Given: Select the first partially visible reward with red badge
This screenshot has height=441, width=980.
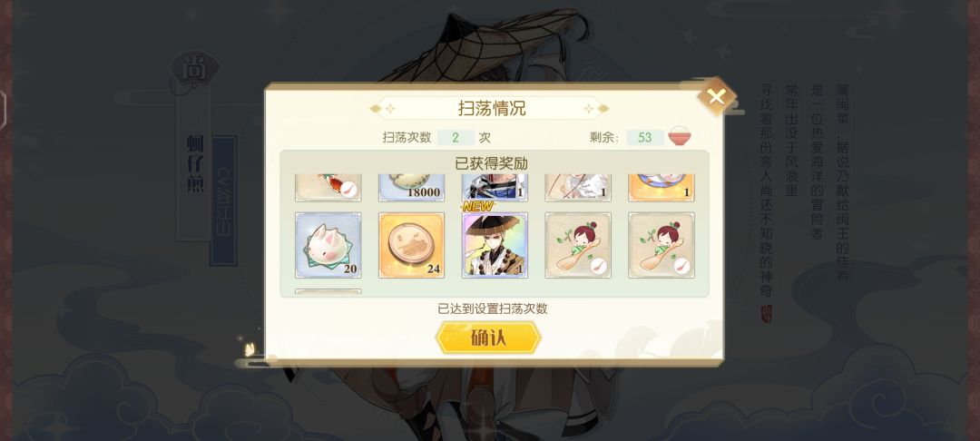Looking at the screenshot, I should tap(328, 188).
